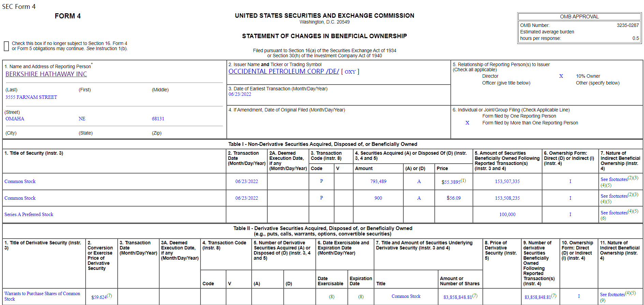Click the Table I heading
This screenshot has width=644, height=305.
pos(323,144)
